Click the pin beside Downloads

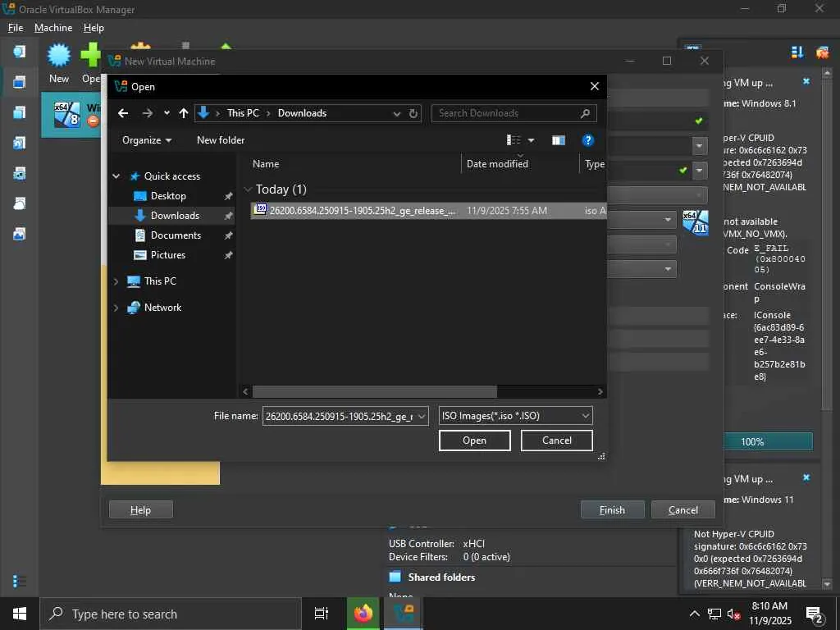pos(228,216)
